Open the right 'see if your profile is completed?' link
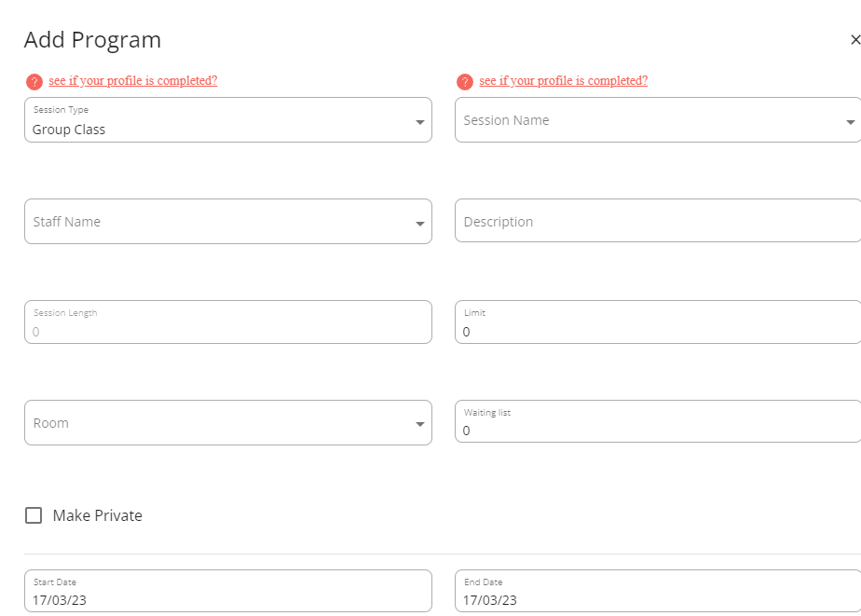Screen dimensions: 861x616 pyautogui.click(x=564, y=81)
